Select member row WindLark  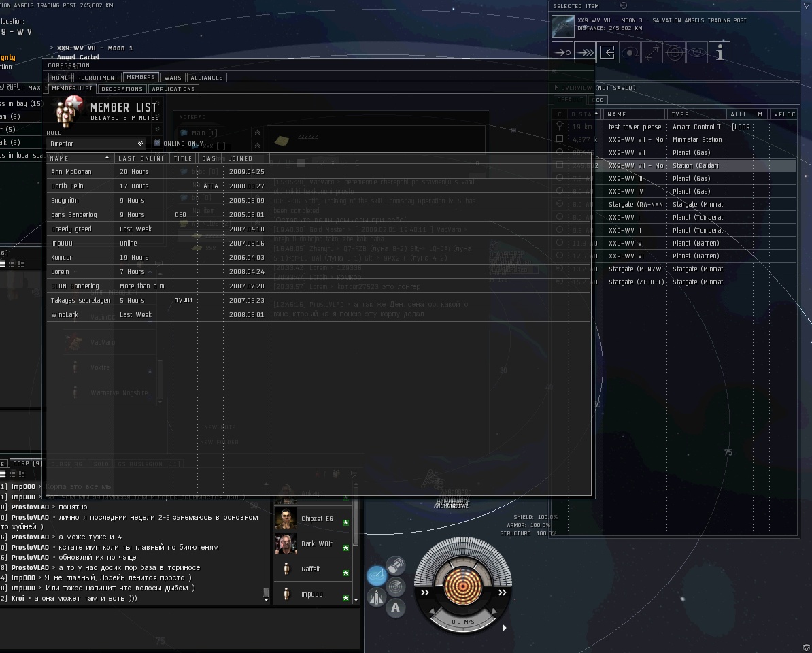318,314
